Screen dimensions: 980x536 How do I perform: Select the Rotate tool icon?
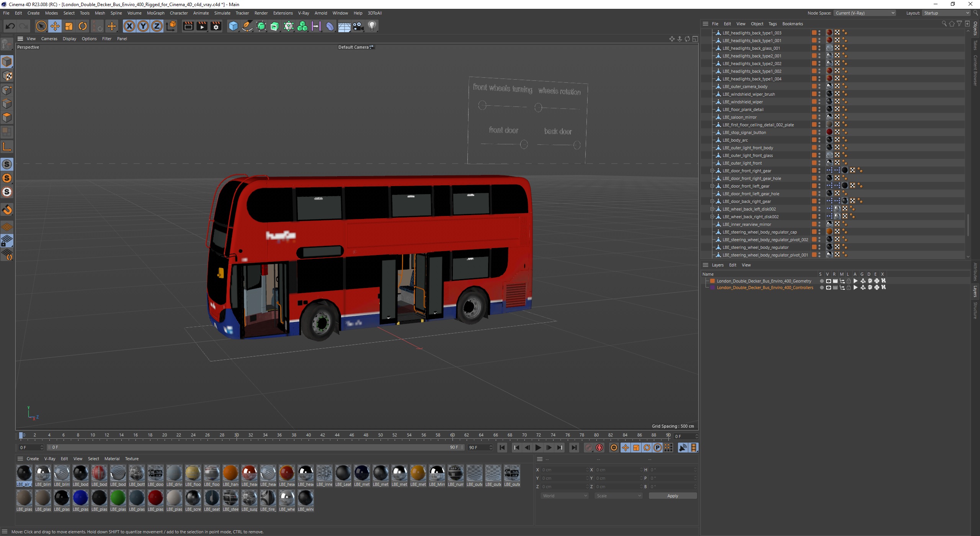83,26
